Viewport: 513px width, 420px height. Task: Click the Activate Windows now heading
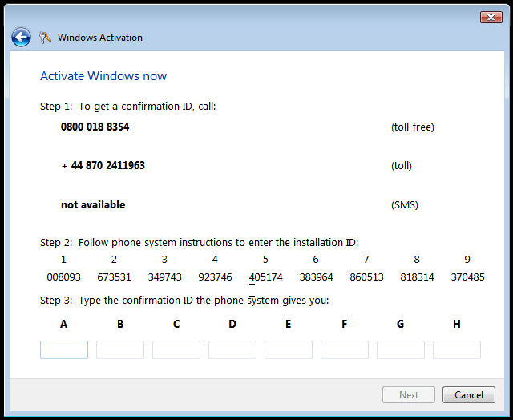(103, 76)
